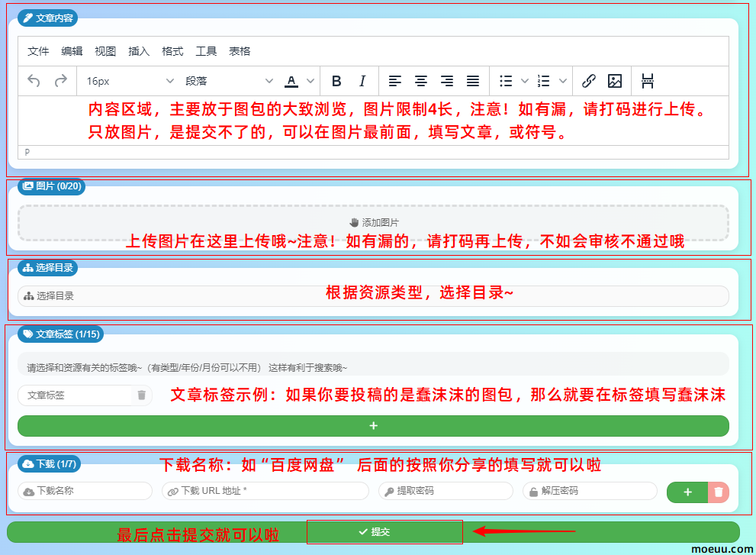This screenshot has width=756, height=555.
Task: Add a new tag with green plus bar
Action: point(373,426)
